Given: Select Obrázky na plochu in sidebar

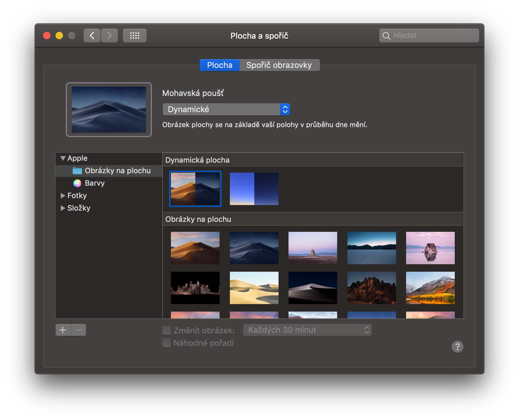Looking at the screenshot, I should pyautogui.click(x=109, y=171).
